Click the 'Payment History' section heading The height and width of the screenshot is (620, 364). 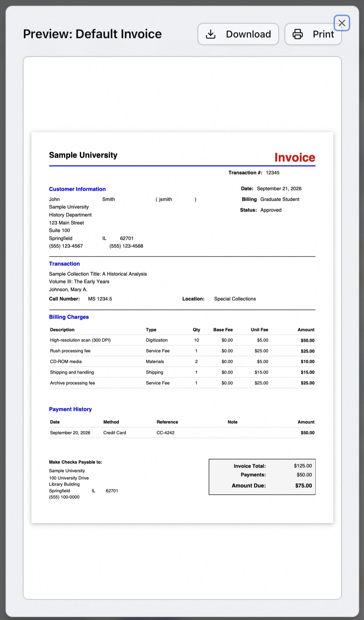[x=70, y=409]
